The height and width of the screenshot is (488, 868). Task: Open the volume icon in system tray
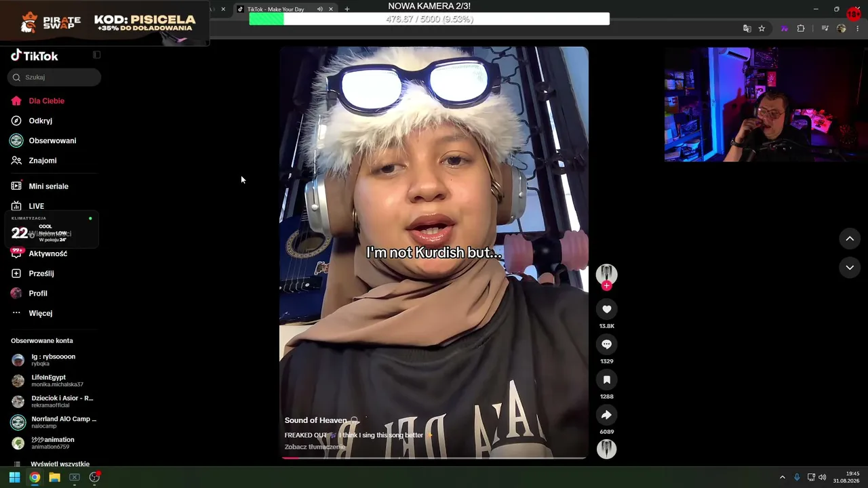(823, 477)
